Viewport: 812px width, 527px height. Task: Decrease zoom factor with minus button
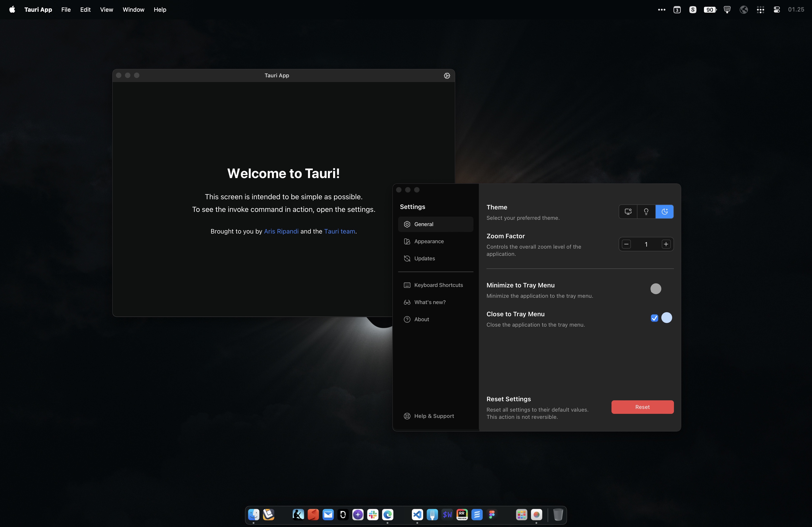click(x=626, y=244)
